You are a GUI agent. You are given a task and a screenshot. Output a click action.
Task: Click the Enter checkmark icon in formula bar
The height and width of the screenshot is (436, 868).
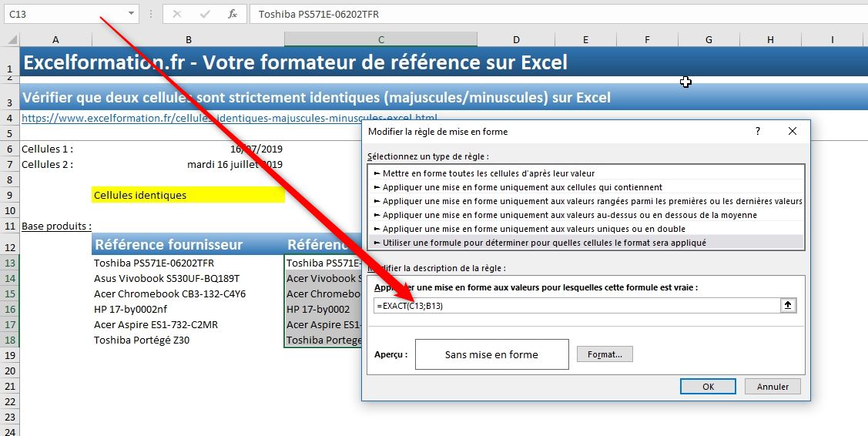coord(205,14)
